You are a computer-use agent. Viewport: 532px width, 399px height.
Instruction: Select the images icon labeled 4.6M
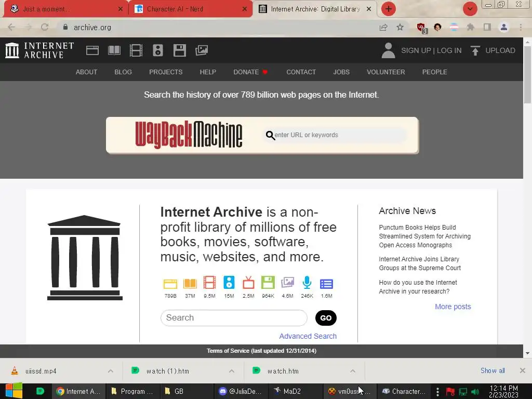tap(287, 283)
